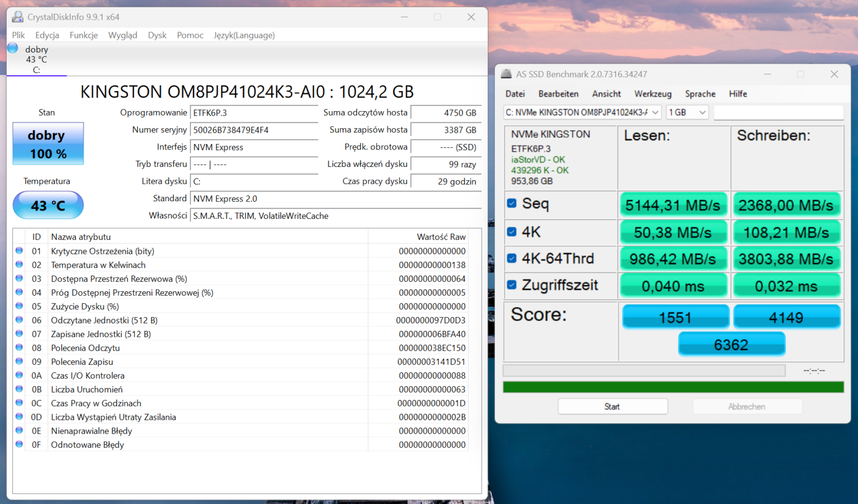Click the 'Czas pracy dysku' value 29 godzin
The height and width of the screenshot is (504, 858).
pos(446,181)
